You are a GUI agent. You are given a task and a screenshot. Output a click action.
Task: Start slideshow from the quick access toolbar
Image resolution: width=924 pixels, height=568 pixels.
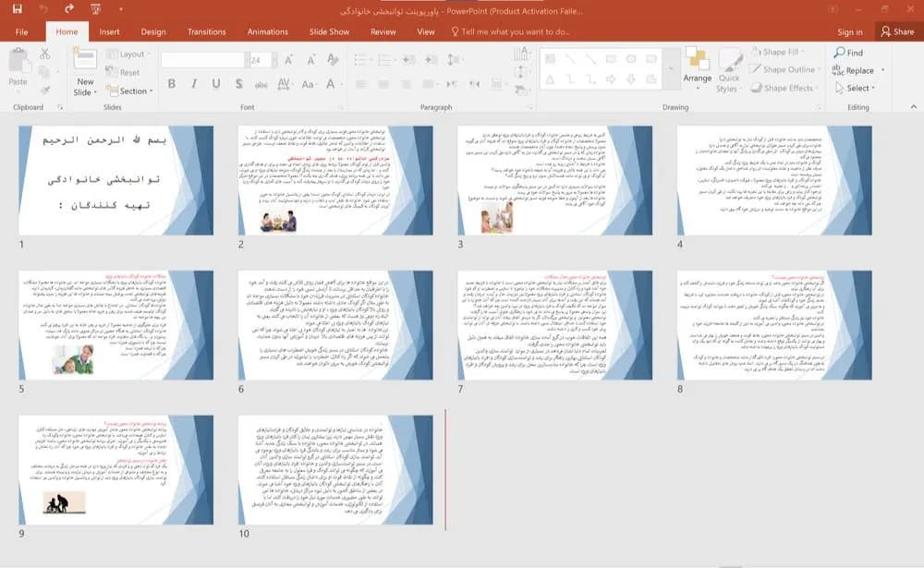click(95, 9)
